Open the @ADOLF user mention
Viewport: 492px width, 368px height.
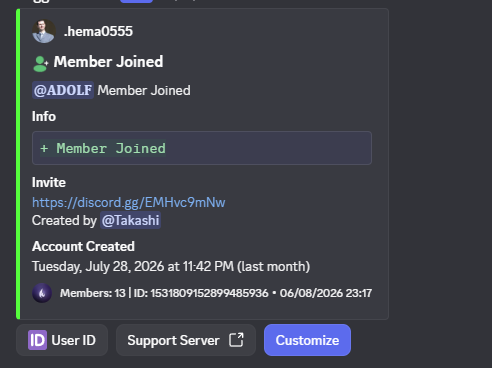pos(63,90)
